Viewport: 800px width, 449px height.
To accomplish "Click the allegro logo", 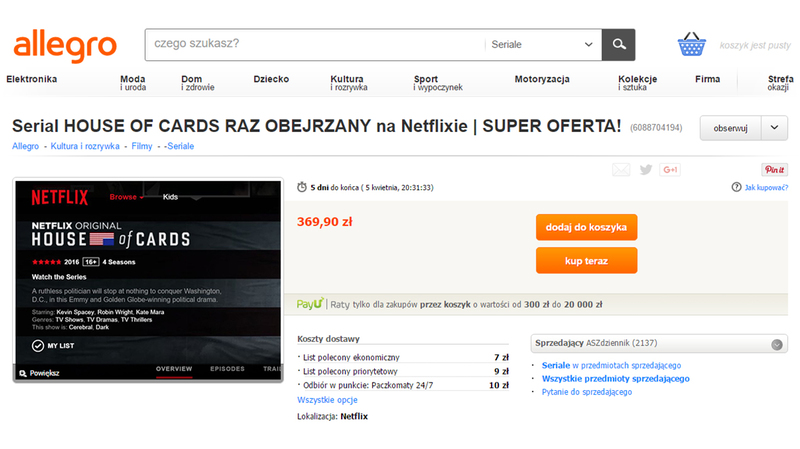I will (65, 46).
